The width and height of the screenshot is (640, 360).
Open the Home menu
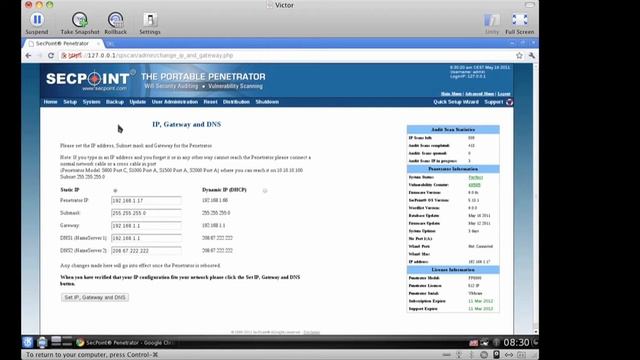coord(51,102)
